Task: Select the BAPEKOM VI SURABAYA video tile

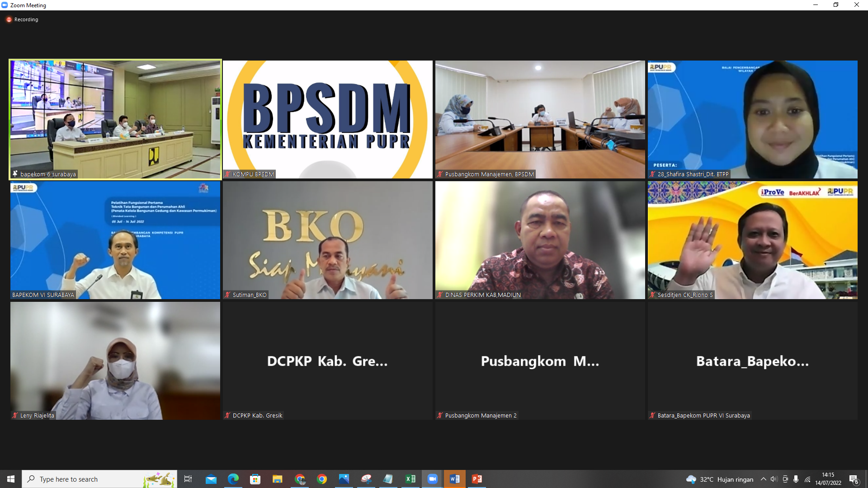Action: click(115, 240)
